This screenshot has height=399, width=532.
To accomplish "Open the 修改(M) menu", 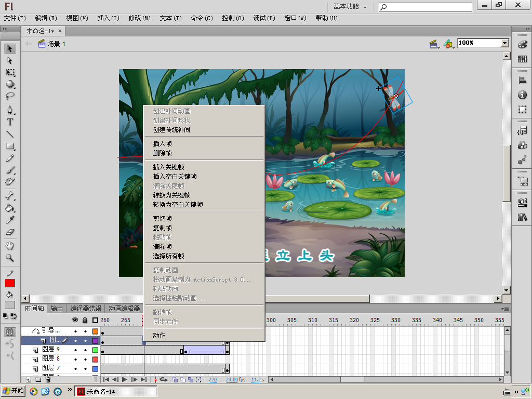I will tap(139, 18).
